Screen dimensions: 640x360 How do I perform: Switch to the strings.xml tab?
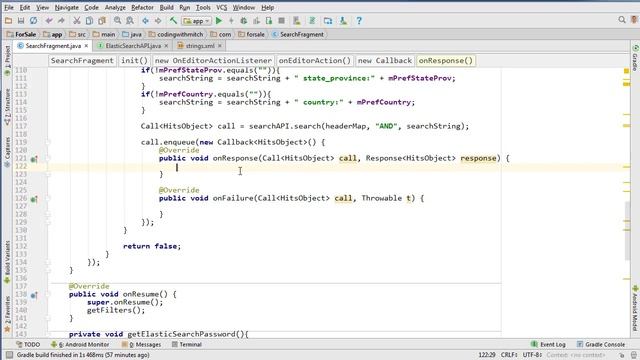tap(200, 46)
